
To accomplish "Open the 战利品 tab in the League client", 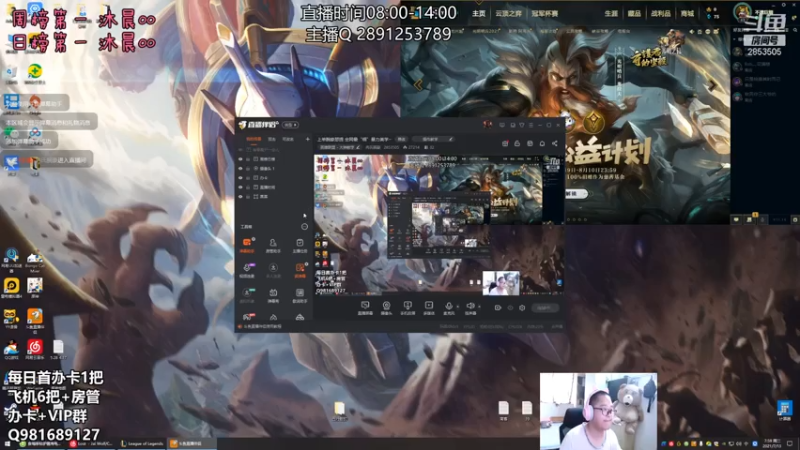I will 661,14.
